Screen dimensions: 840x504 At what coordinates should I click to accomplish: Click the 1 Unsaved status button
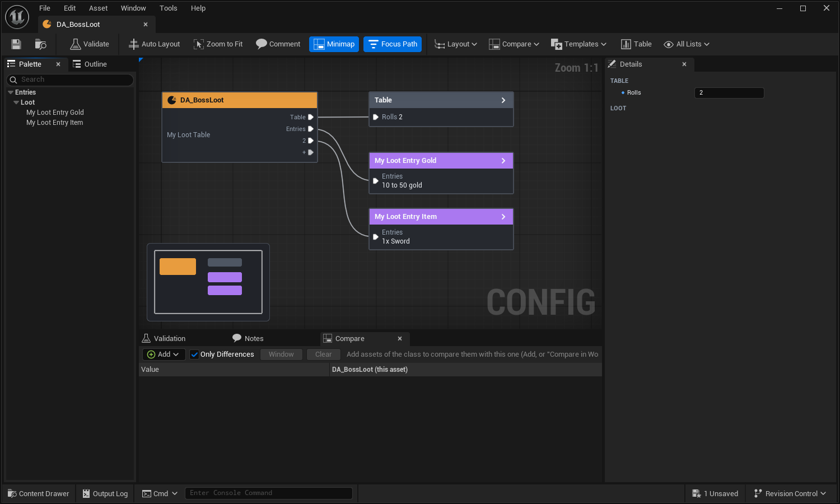(x=715, y=494)
